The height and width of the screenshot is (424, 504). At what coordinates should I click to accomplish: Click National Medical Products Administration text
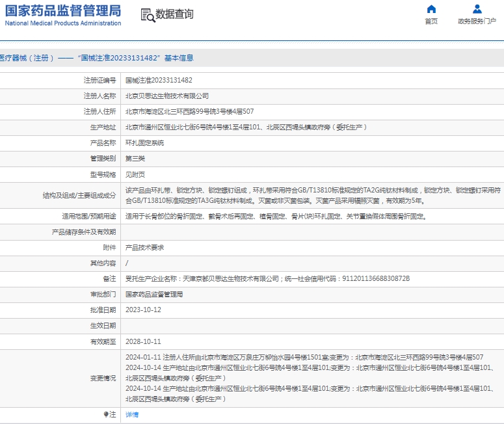[x=63, y=23]
